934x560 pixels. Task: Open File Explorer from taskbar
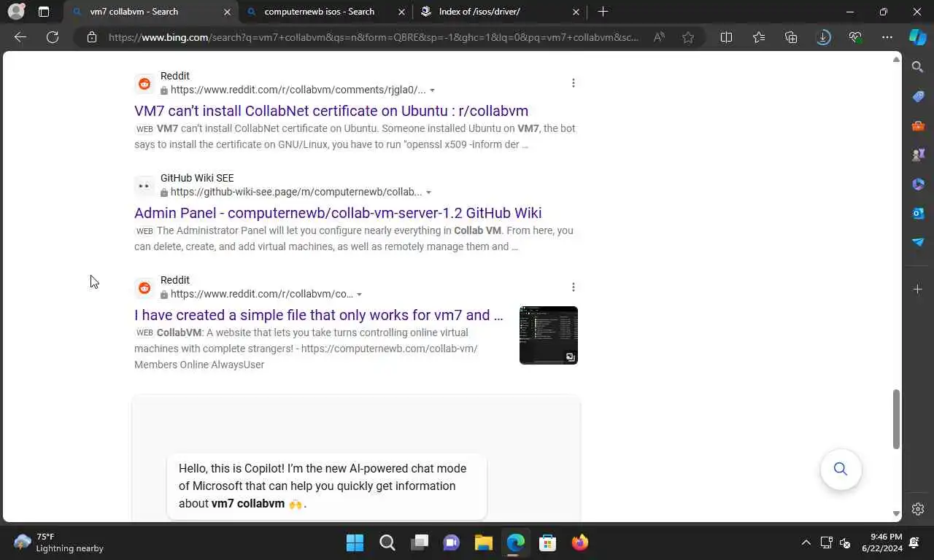click(x=484, y=542)
